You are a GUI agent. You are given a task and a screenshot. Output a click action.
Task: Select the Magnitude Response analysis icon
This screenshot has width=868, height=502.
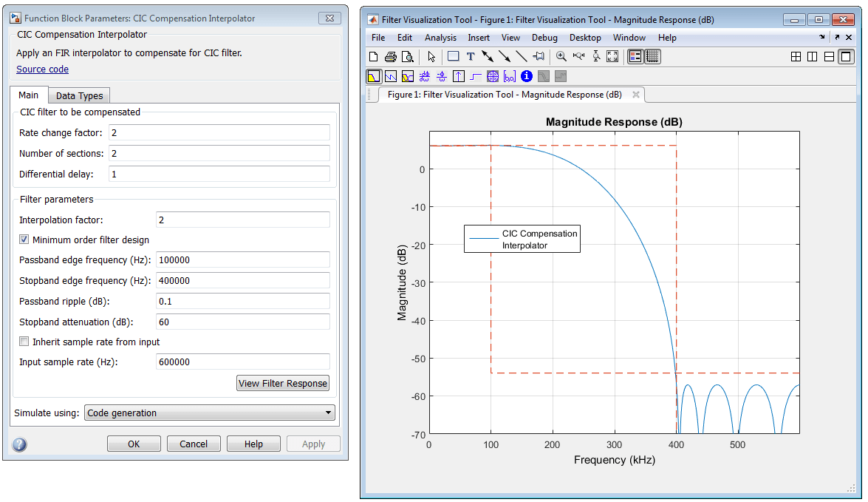click(x=375, y=76)
